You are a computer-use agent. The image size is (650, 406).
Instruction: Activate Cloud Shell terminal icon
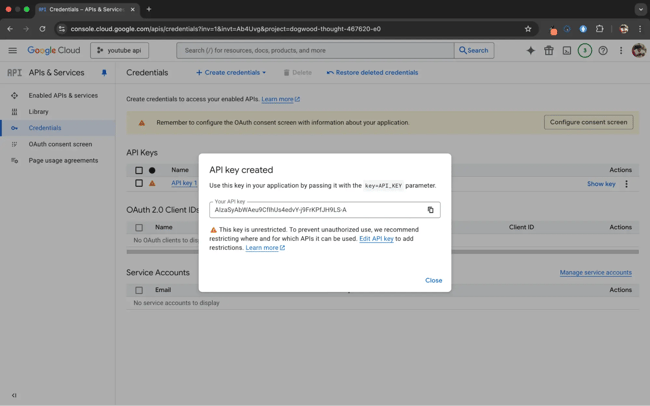566,50
